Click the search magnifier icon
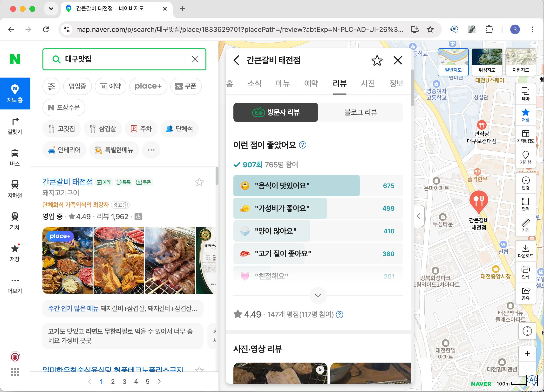Screen dimensions: 544x392 pos(56,59)
